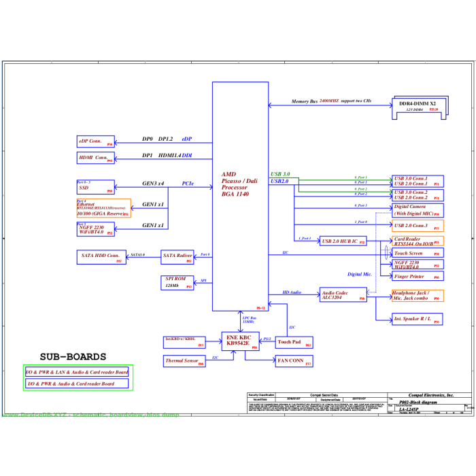This screenshot has width=476, height=476.
Task: Click the SATA HDD Conn. box
Action: (101, 257)
